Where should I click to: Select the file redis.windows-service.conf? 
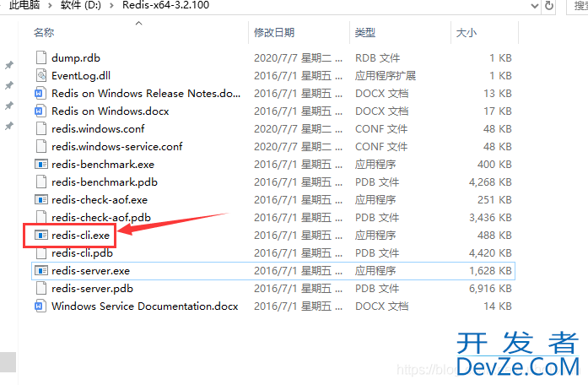tap(117, 146)
